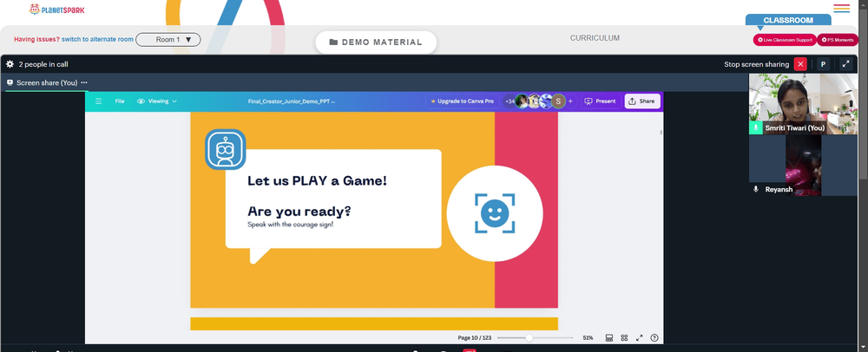This screenshot has width=868, height=352.
Task: Click the Canva Share button
Action: pyautogui.click(x=642, y=101)
